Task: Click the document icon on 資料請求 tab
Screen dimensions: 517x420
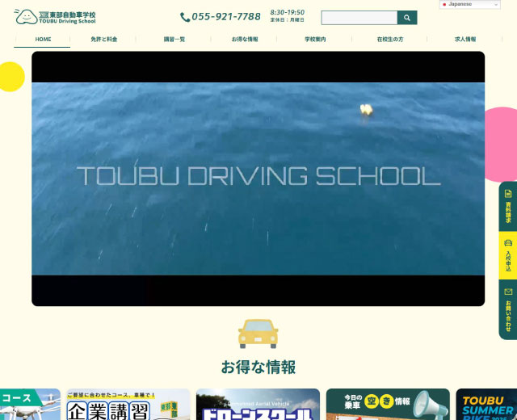Action: pos(508,194)
